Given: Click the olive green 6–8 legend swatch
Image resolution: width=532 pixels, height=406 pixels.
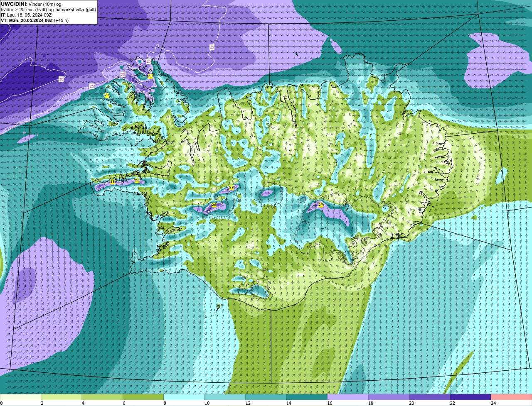Looking at the screenshot, I should click(143, 397).
